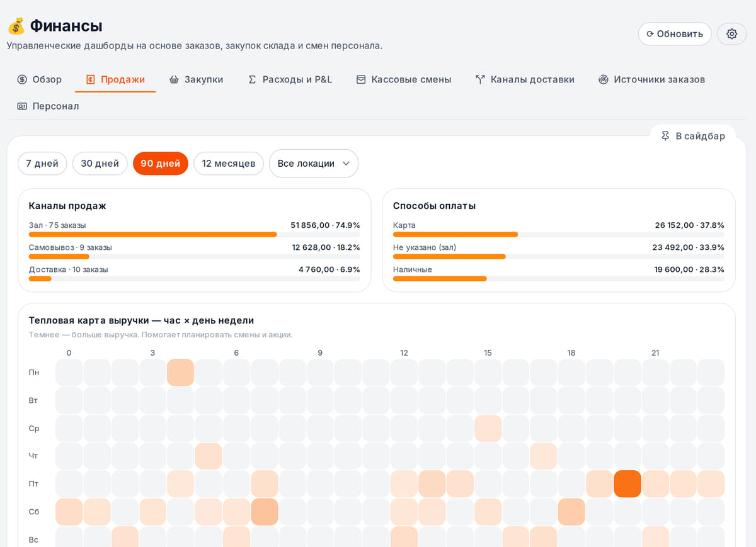This screenshot has width=756, height=547.
Task: Select the 30 дней period
Action: pyautogui.click(x=100, y=164)
